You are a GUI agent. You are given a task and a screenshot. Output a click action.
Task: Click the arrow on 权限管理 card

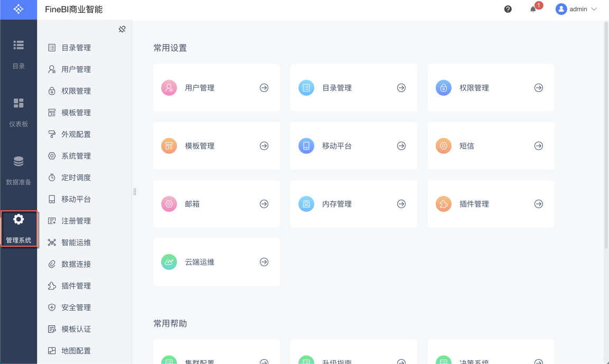(x=538, y=88)
